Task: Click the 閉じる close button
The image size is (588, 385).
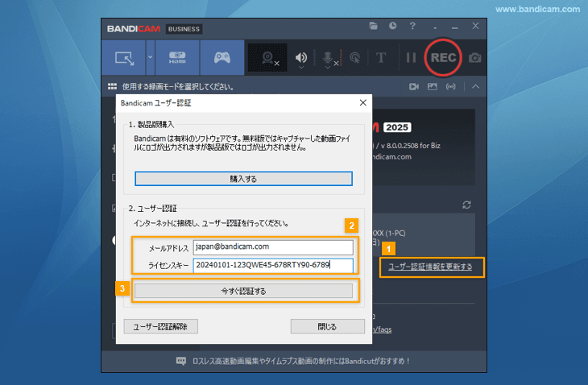Action: click(327, 326)
